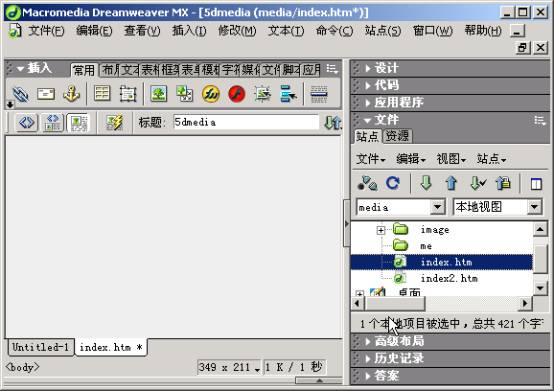
Task: Click the Fireworks HTML insert icon
Action: [211, 94]
